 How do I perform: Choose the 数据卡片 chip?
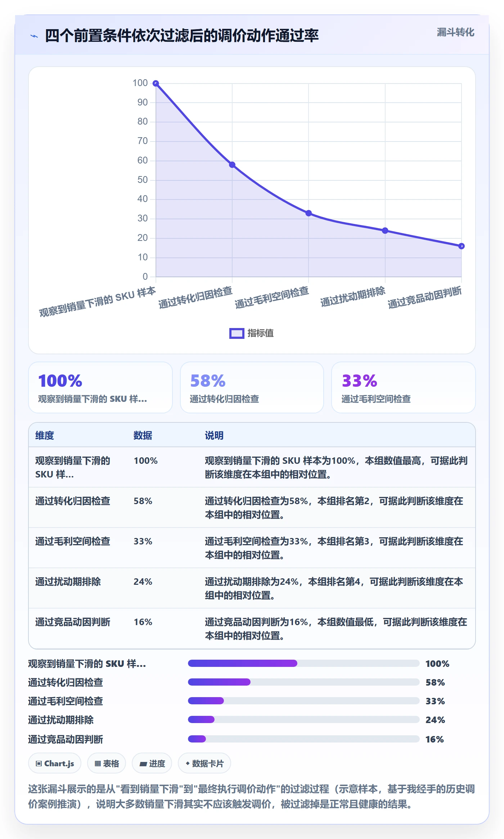204,763
